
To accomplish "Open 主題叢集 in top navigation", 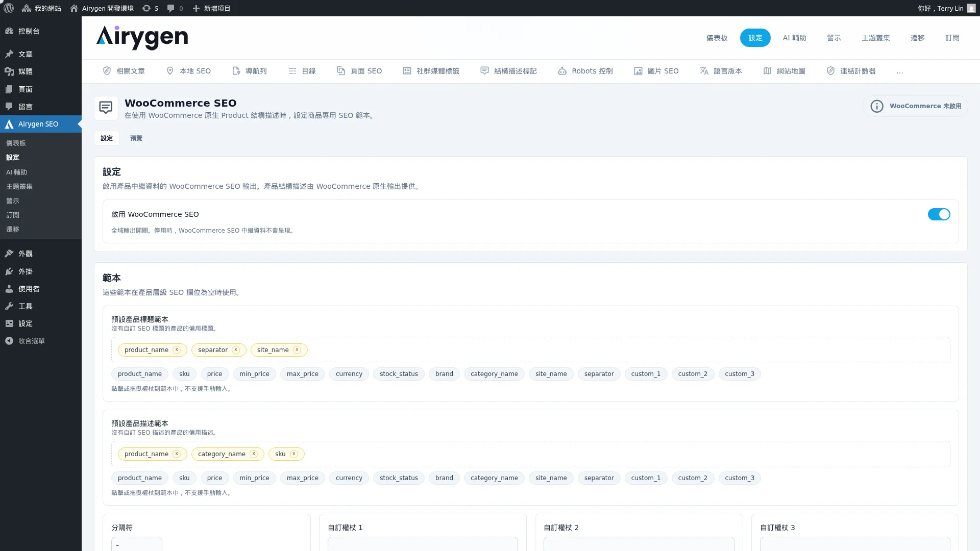I will pos(875,38).
